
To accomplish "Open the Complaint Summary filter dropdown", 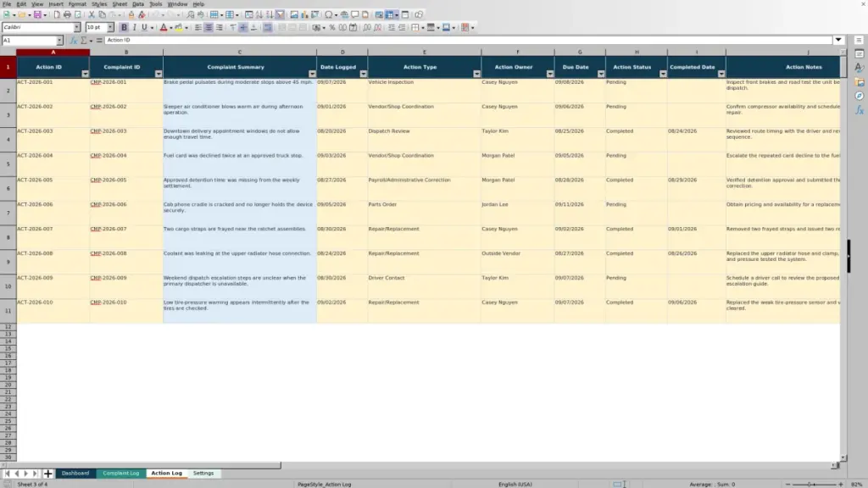I will click(x=312, y=74).
